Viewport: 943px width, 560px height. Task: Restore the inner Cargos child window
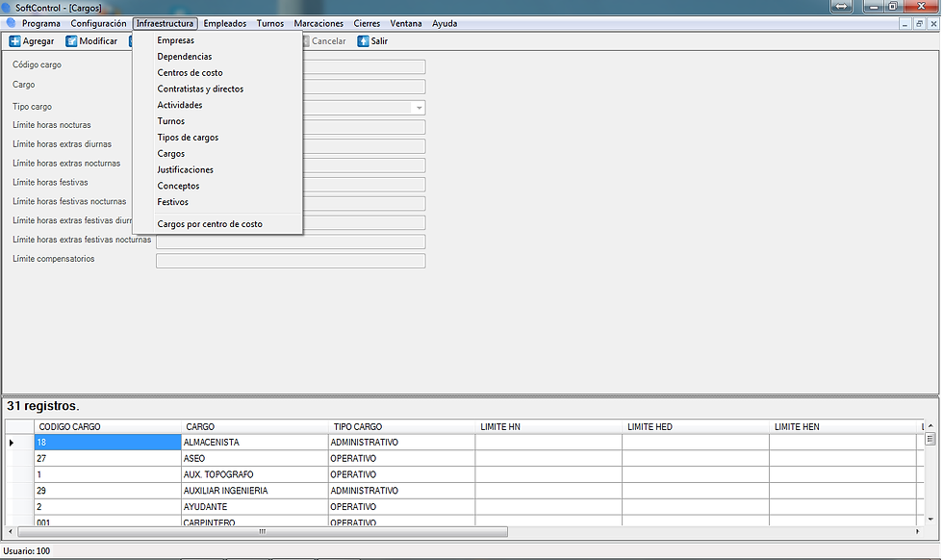[x=919, y=24]
